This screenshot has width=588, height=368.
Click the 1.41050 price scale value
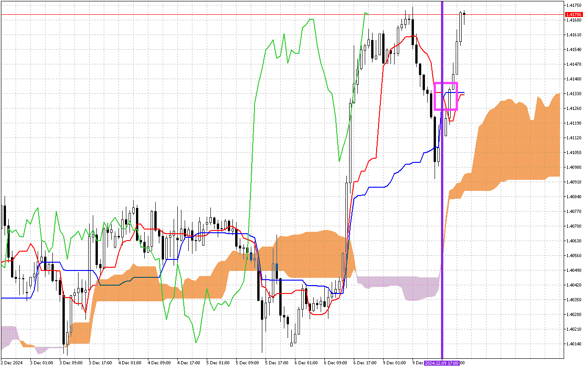tap(573, 153)
